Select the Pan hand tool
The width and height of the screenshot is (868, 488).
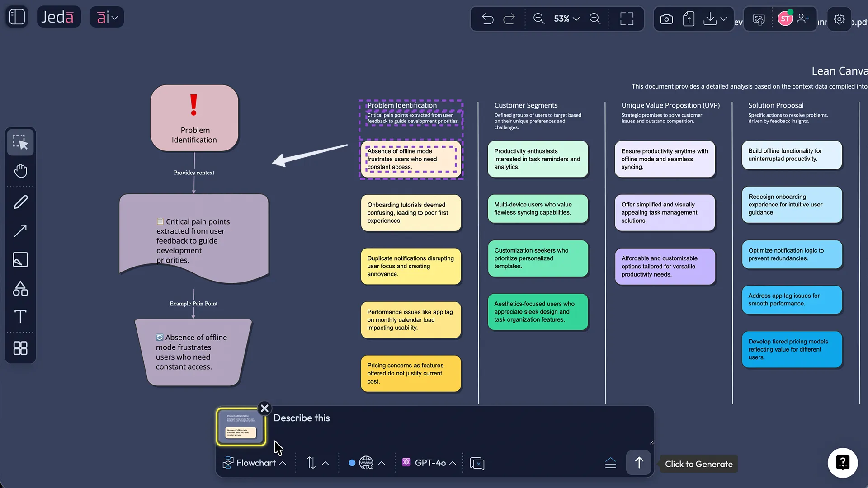pyautogui.click(x=20, y=170)
